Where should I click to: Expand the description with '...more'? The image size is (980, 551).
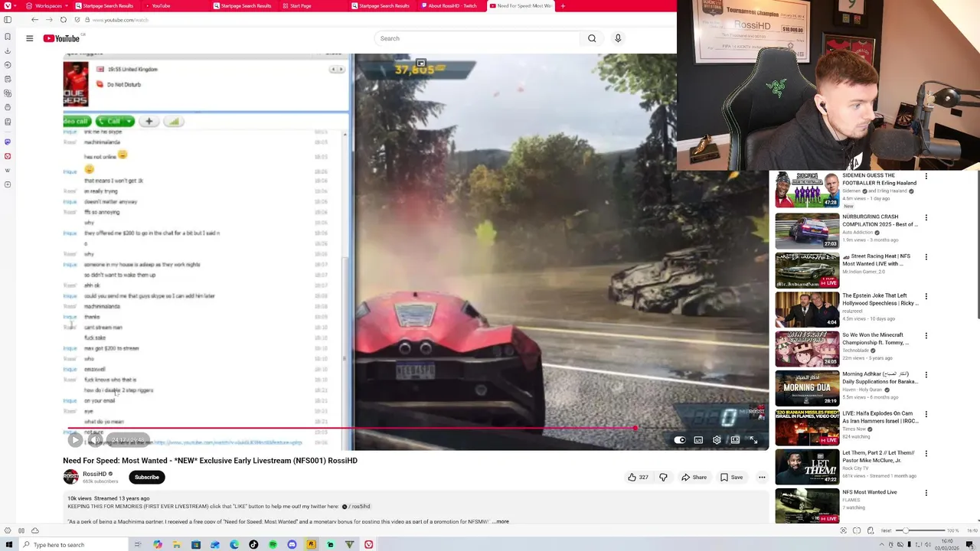pyautogui.click(x=500, y=521)
